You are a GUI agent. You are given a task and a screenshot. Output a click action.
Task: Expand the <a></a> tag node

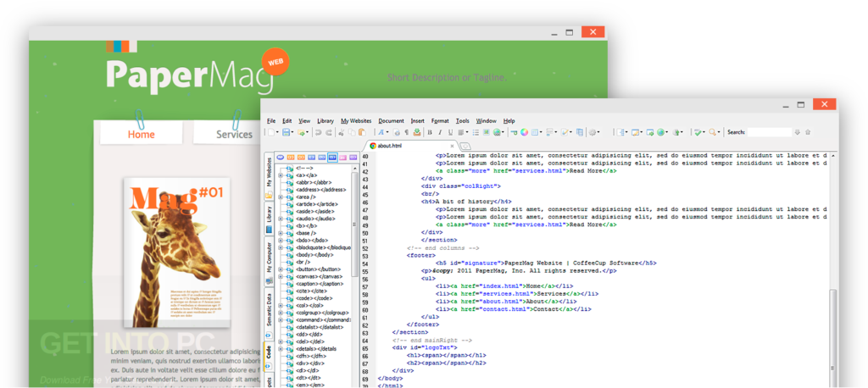click(x=281, y=175)
